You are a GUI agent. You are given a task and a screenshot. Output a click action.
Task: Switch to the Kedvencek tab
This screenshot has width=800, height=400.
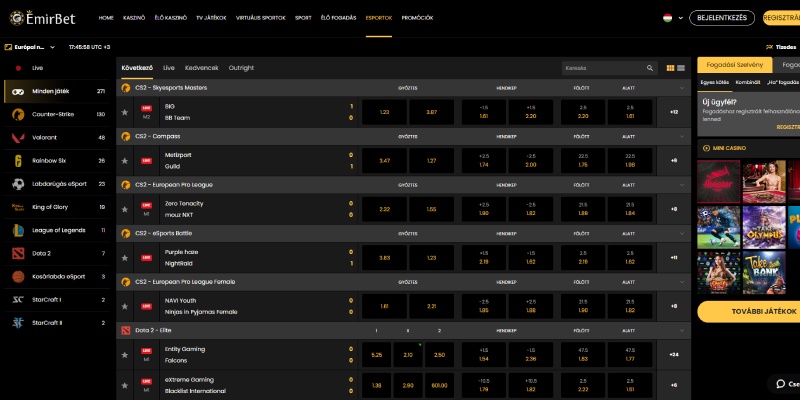pos(202,68)
